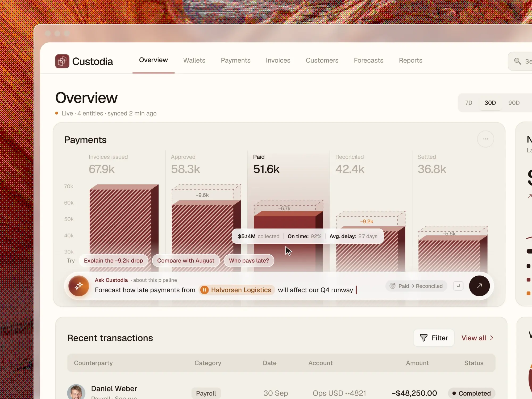Sort by Category column header
This screenshot has height=399, width=532.
208,363
